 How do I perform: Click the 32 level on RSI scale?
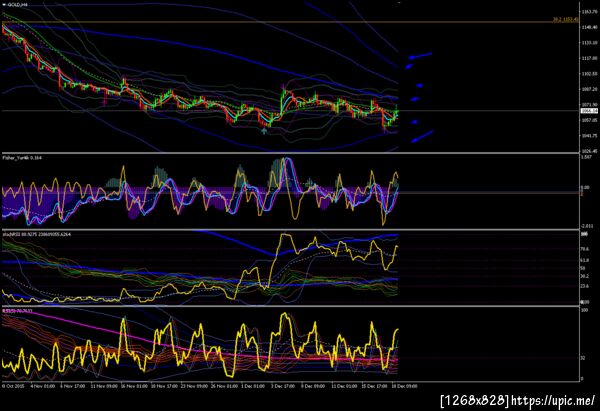point(583,358)
